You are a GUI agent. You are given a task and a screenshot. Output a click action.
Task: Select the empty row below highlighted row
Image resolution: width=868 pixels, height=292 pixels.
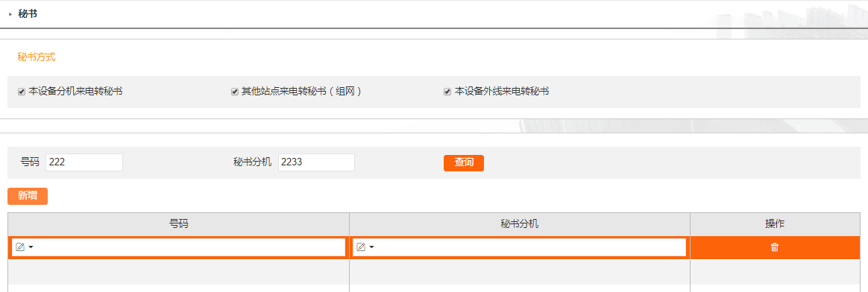point(434,272)
